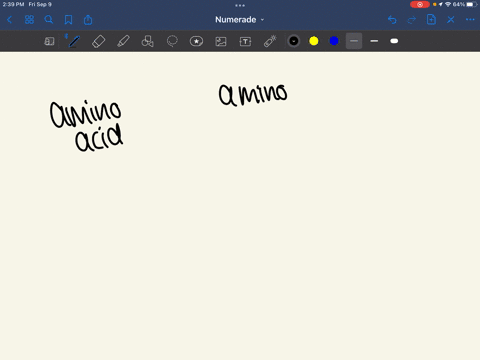480x360 pixels.
Task: Open search with the magnifier icon
Action: [x=49, y=20]
